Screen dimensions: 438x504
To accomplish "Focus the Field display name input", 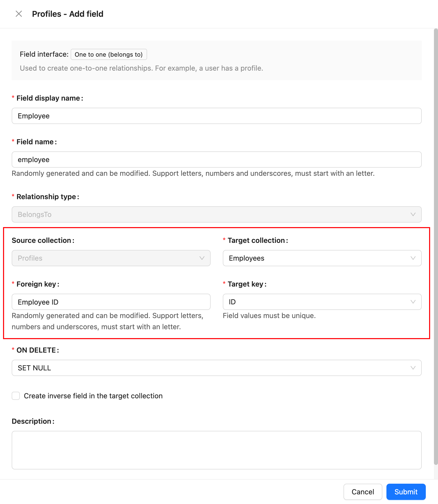I will coord(216,116).
